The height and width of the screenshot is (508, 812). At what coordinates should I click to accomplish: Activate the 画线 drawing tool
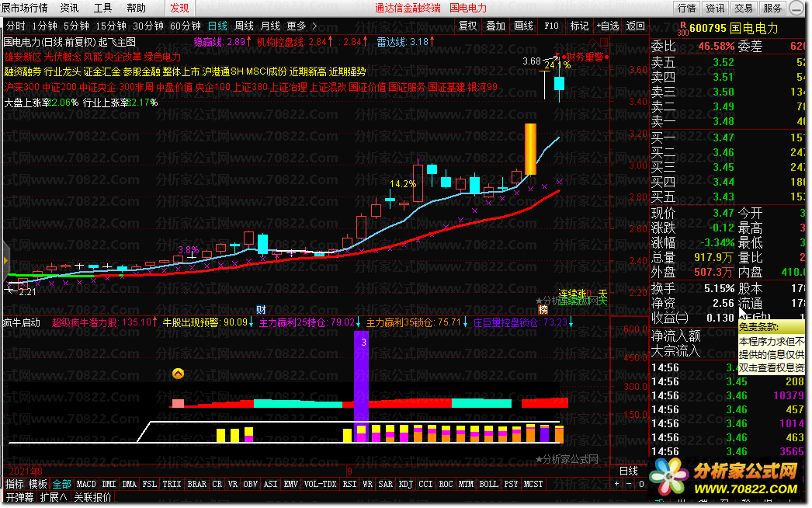(x=523, y=26)
